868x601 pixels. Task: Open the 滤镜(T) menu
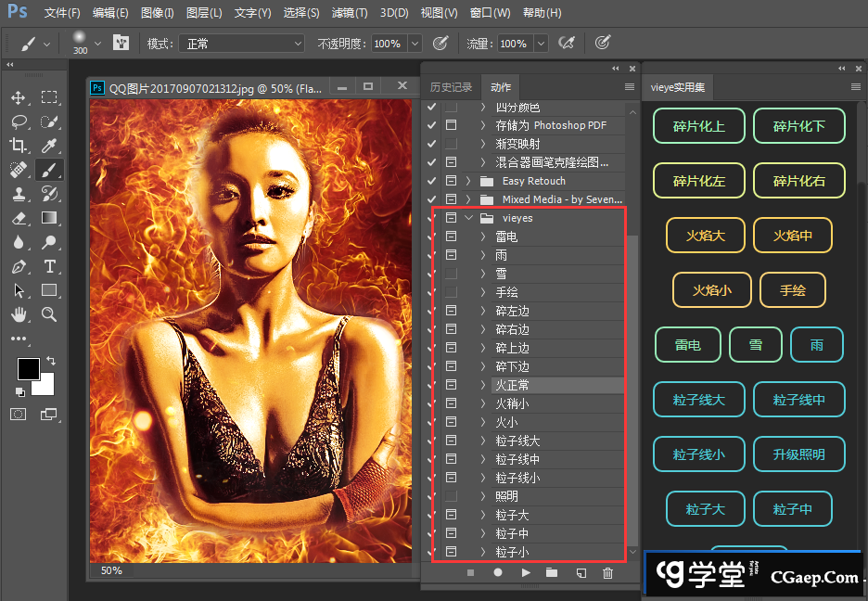350,13
